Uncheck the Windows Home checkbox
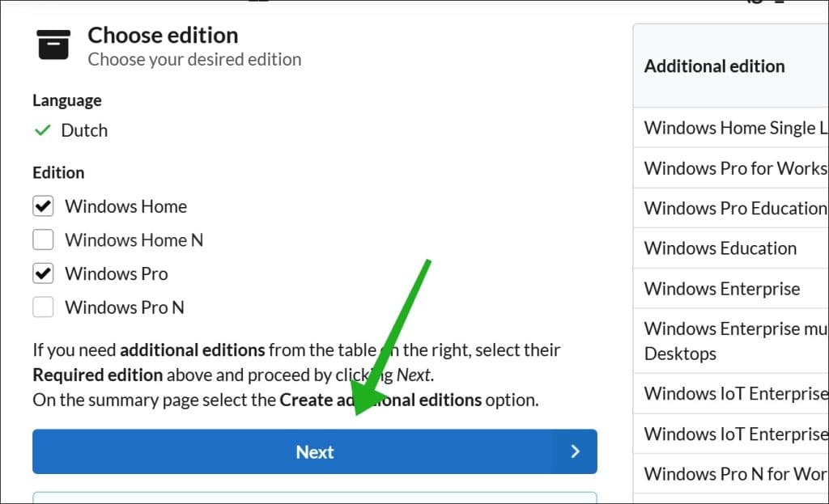 pos(43,206)
